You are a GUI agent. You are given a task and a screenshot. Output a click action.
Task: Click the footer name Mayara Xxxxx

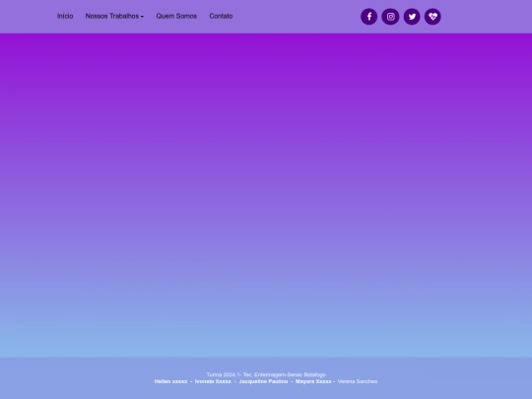(313, 381)
